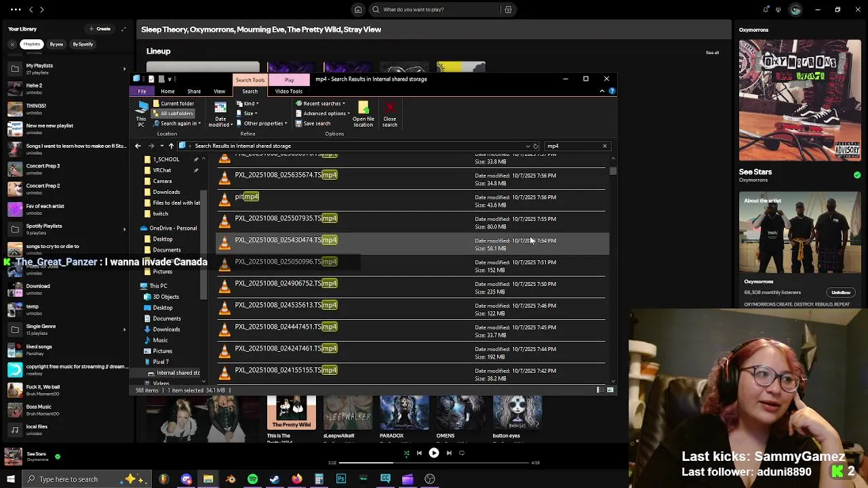Select the Search ribbon tab
868x488 pixels.
coord(250,91)
